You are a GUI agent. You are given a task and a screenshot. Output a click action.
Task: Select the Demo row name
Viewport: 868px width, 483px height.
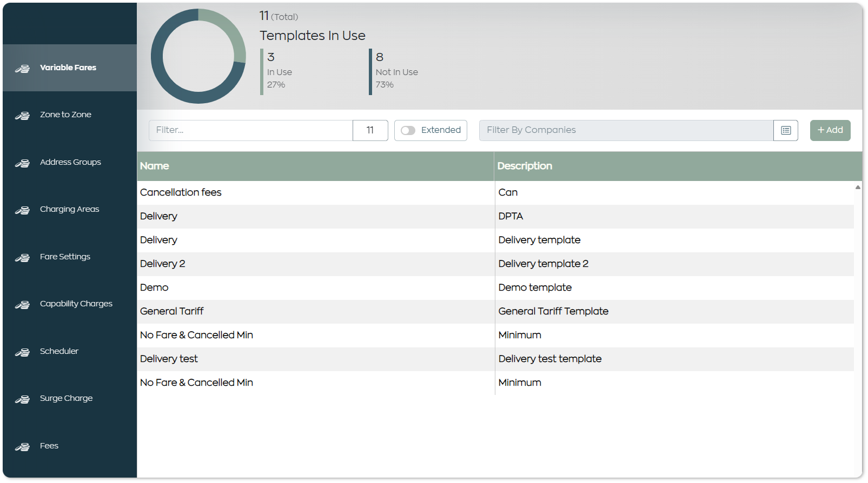click(154, 287)
